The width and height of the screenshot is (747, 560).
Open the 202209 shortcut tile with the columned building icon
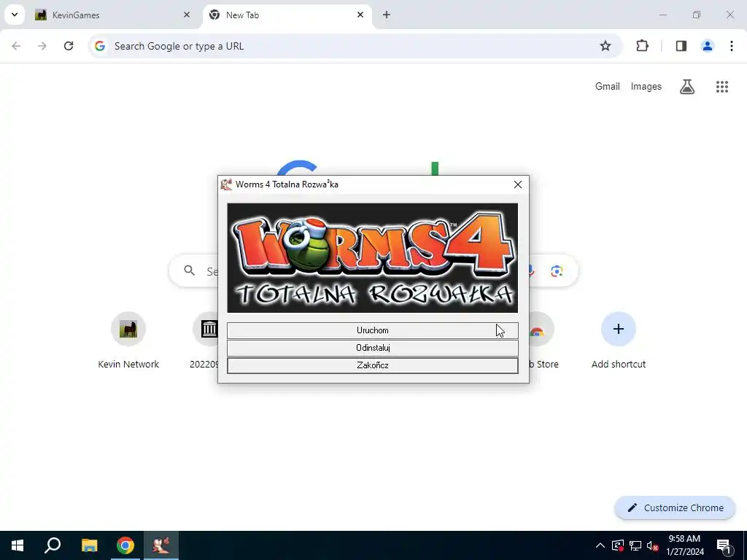(205, 341)
